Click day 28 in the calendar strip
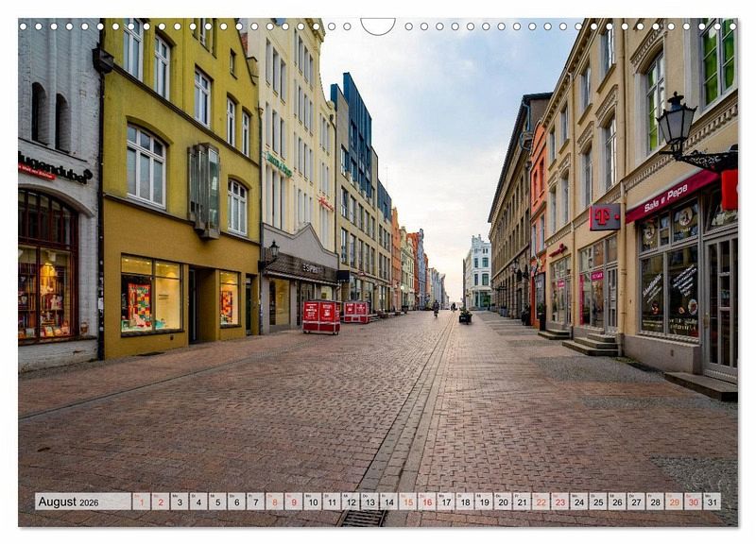 coord(654,502)
